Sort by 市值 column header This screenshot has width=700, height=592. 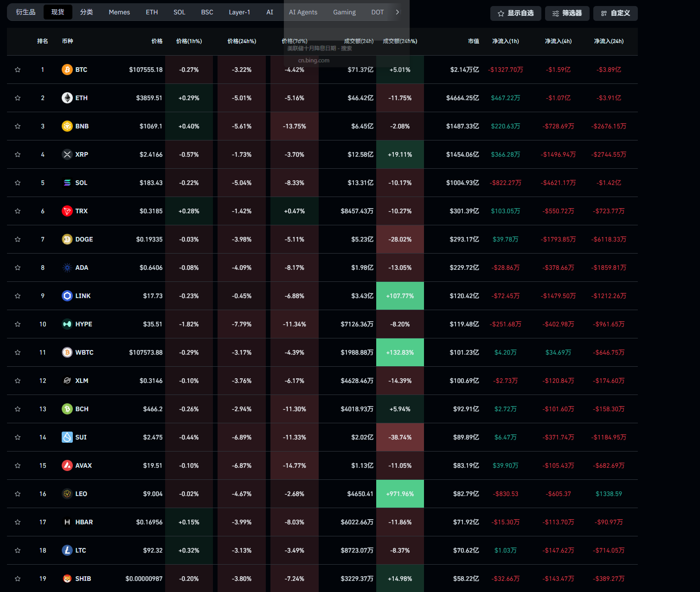474,41
